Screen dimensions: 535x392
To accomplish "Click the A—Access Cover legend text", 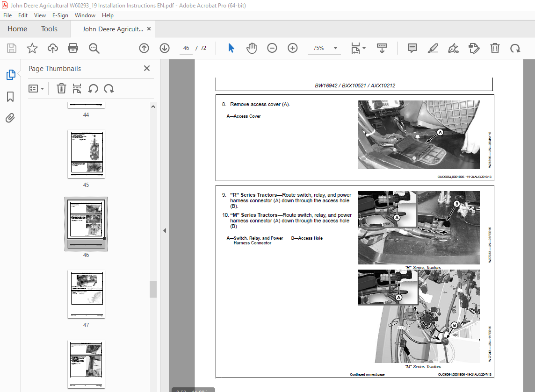I will [x=244, y=116].
